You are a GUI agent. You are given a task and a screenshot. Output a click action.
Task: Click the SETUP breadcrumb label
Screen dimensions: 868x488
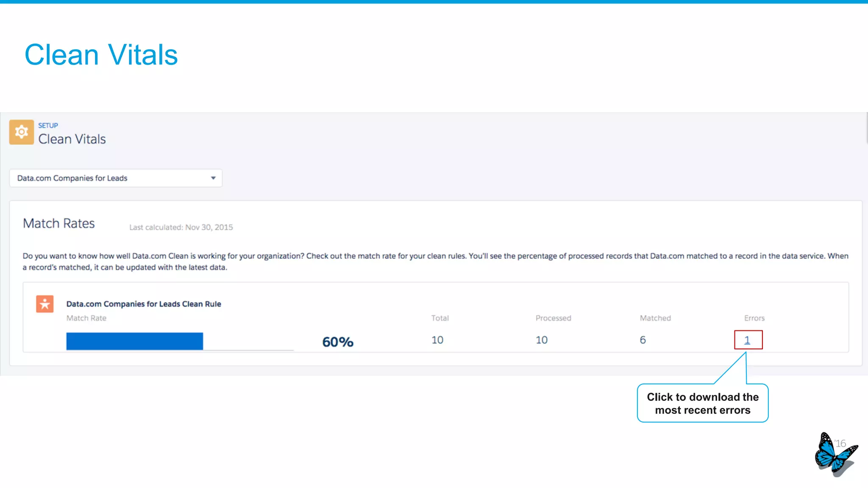tap(48, 125)
